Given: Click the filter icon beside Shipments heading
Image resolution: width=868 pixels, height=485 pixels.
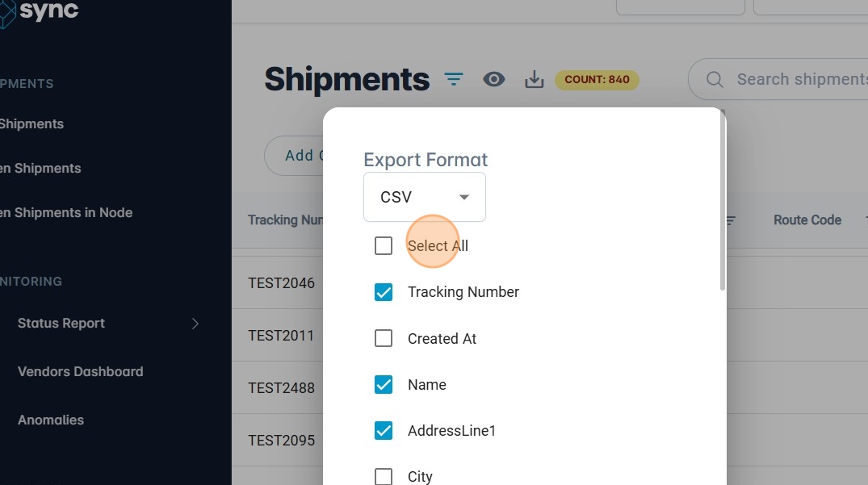Looking at the screenshot, I should [455, 79].
